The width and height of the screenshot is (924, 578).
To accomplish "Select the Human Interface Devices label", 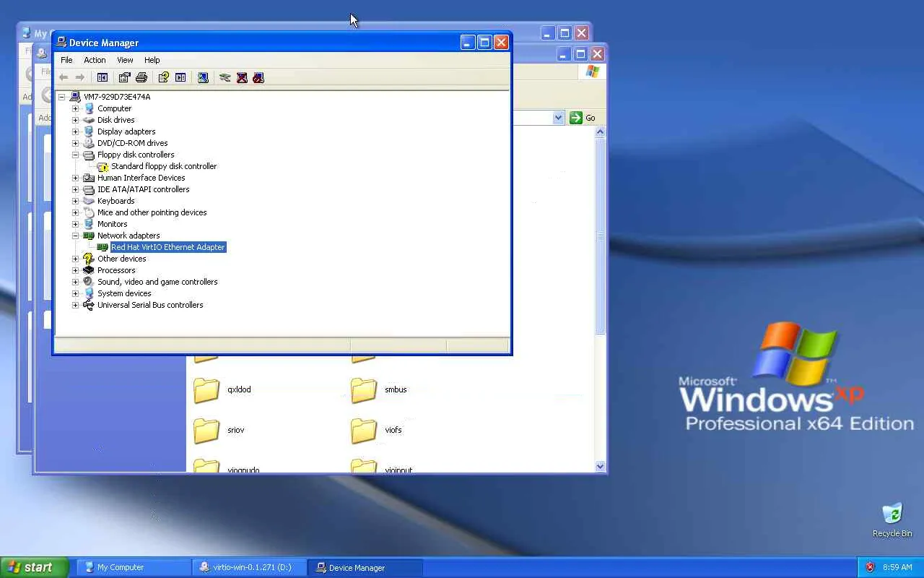I will click(x=141, y=178).
